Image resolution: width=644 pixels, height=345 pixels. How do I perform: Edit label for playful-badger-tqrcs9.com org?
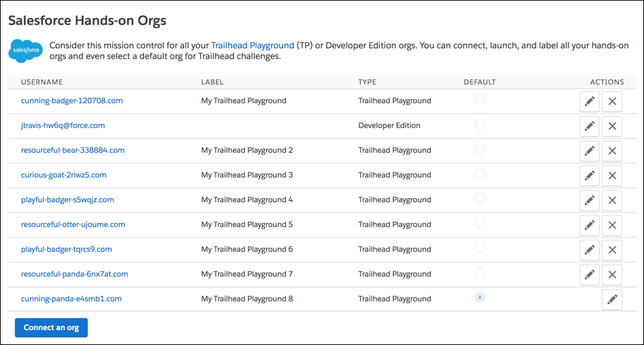pyautogui.click(x=589, y=250)
